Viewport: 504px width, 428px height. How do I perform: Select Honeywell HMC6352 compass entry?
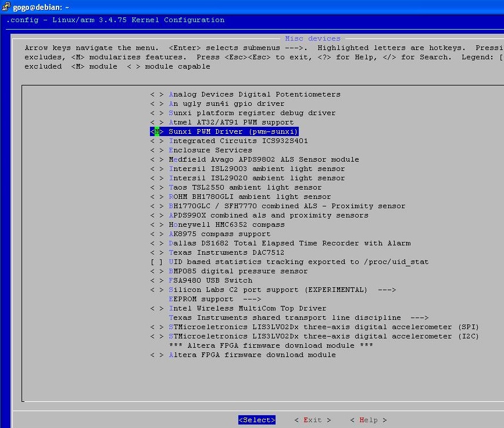(227, 225)
